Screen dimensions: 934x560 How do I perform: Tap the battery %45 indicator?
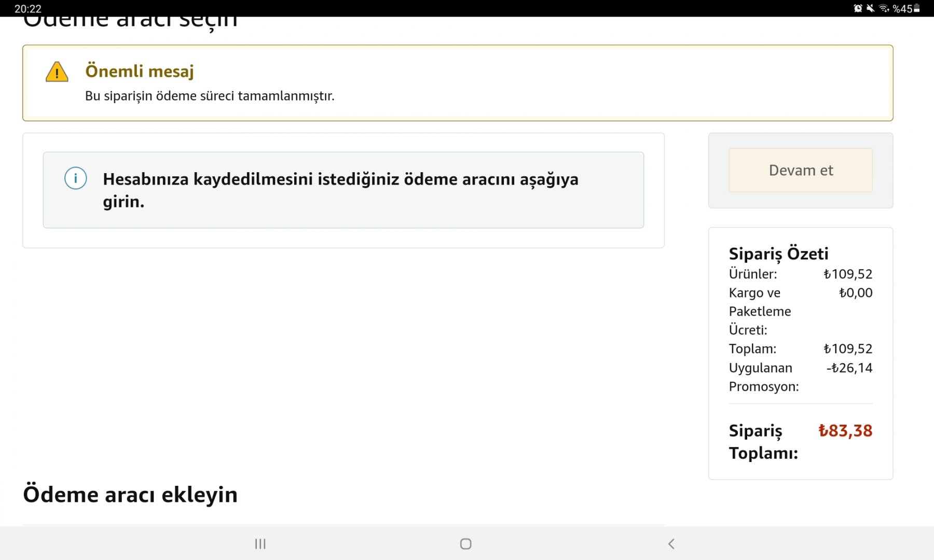(x=906, y=8)
